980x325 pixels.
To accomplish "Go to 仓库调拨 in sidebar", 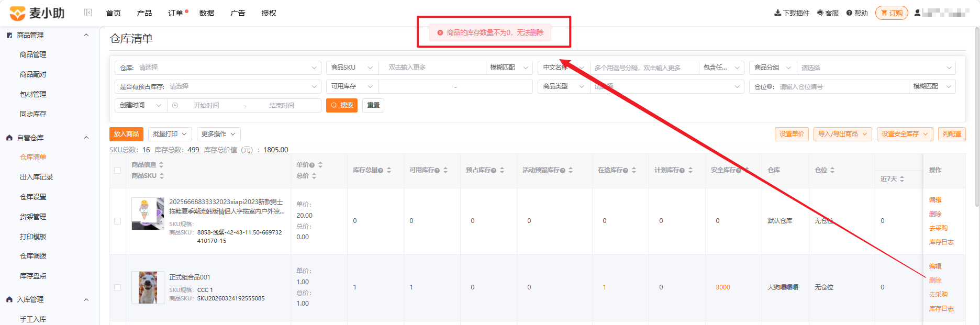I will point(33,256).
